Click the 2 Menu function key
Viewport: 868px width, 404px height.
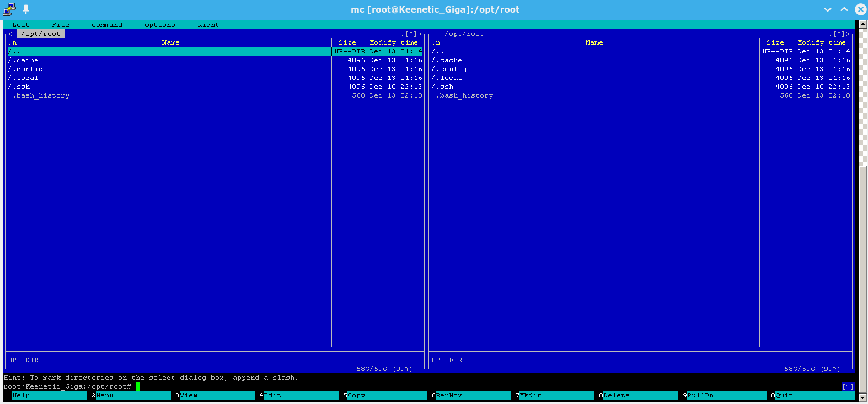tap(131, 395)
